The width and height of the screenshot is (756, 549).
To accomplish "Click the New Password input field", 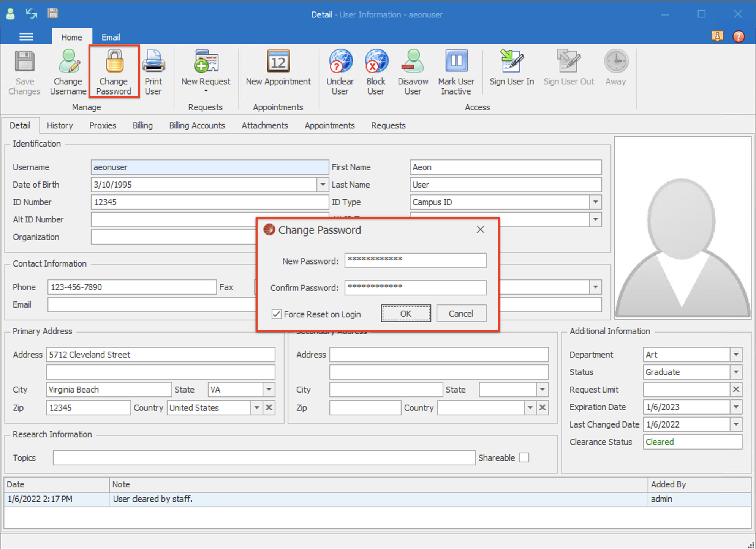I will pyautogui.click(x=415, y=260).
